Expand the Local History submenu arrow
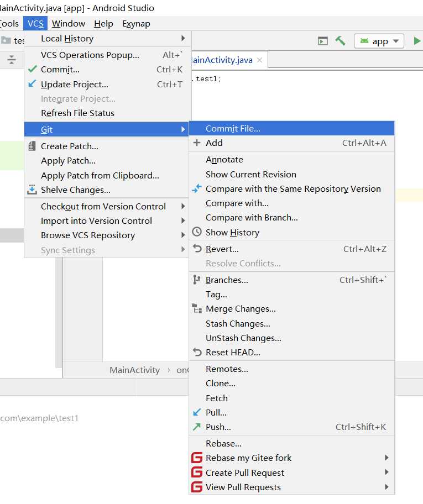Viewport: 423px width, 504px height. pyautogui.click(x=183, y=38)
